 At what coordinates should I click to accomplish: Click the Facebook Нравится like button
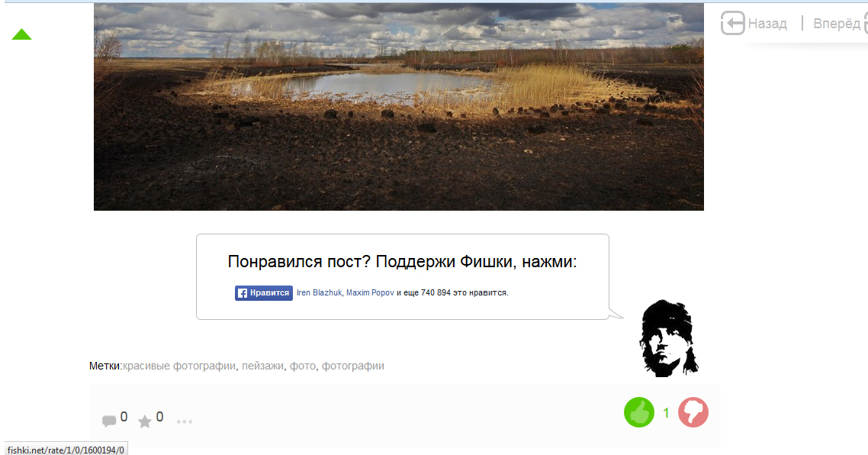click(263, 293)
